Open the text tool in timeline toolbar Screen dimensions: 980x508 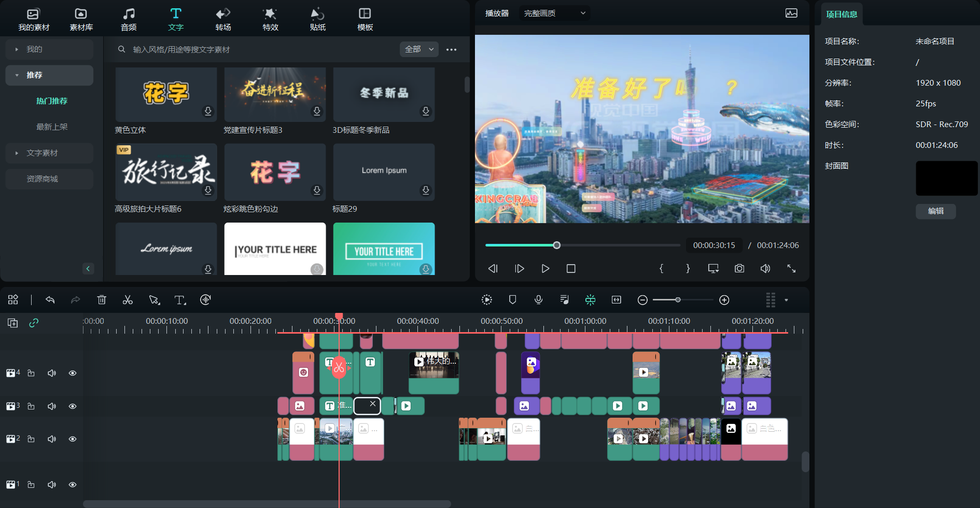(x=180, y=300)
